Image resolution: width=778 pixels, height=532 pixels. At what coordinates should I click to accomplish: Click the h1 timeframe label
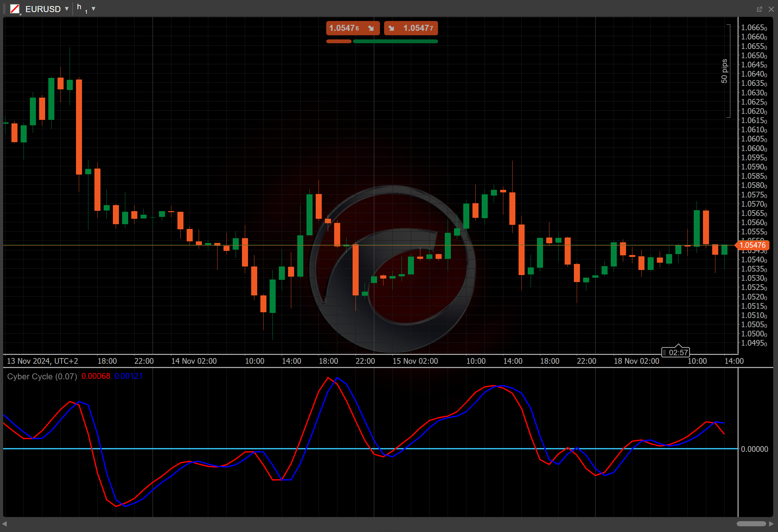[x=81, y=8]
